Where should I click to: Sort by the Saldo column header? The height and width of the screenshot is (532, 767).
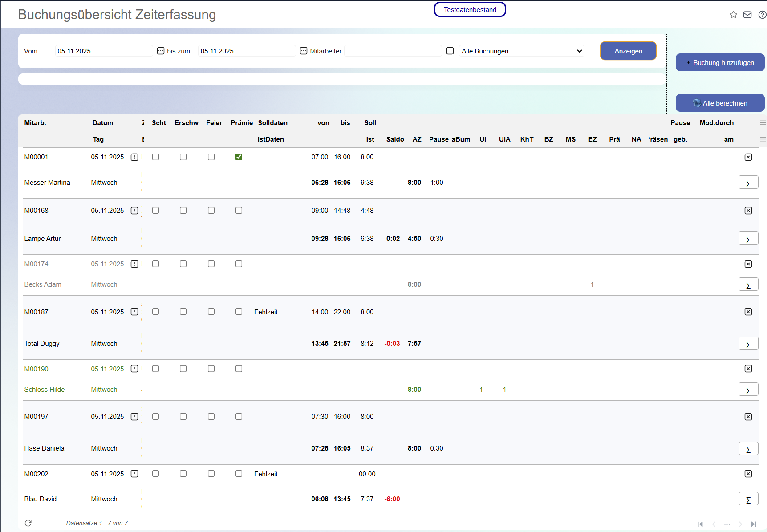click(395, 139)
